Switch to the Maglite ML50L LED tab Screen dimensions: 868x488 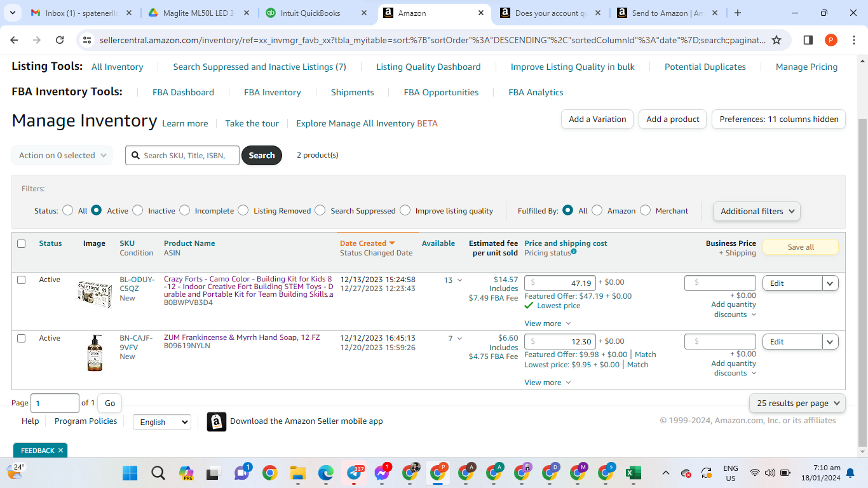(x=200, y=13)
